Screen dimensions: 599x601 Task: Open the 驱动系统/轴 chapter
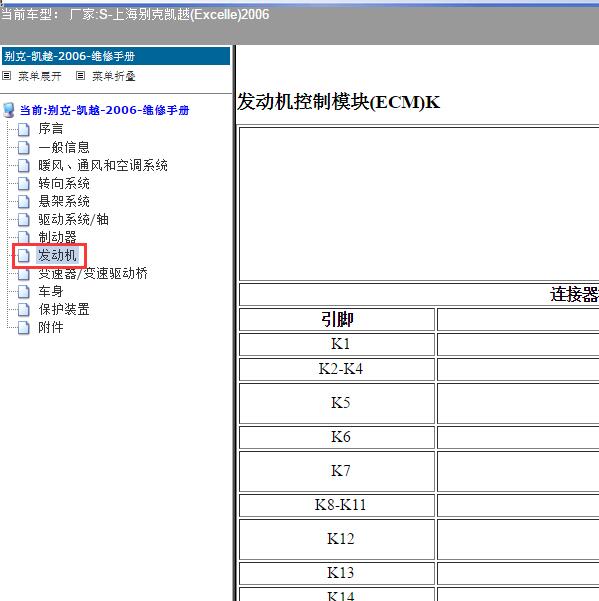pyautogui.click(x=73, y=219)
